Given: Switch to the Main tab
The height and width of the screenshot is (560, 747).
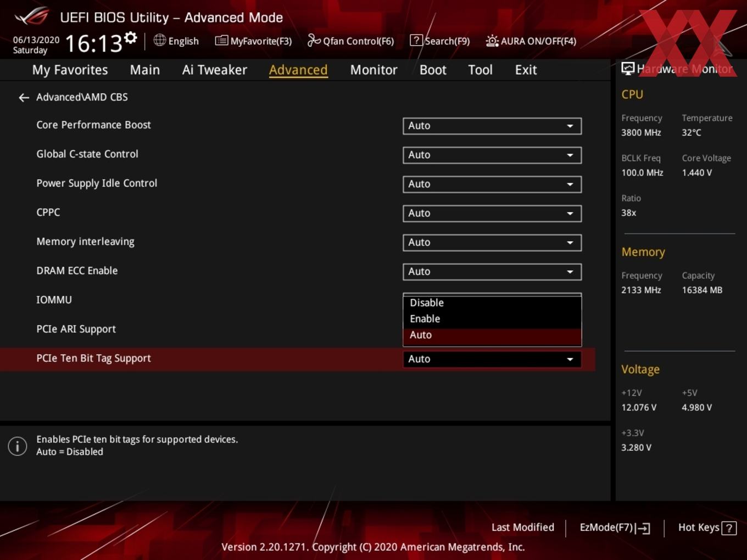Looking at the screenshot, I should [145, 70].
